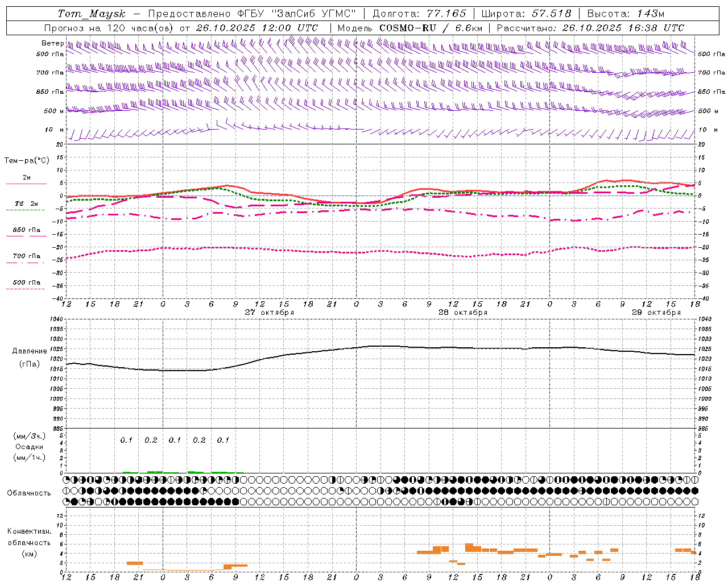This screenshot has width=728, height=582.
Task: Click the (гПа) unit label under Давление
Action: coord(30,364)
